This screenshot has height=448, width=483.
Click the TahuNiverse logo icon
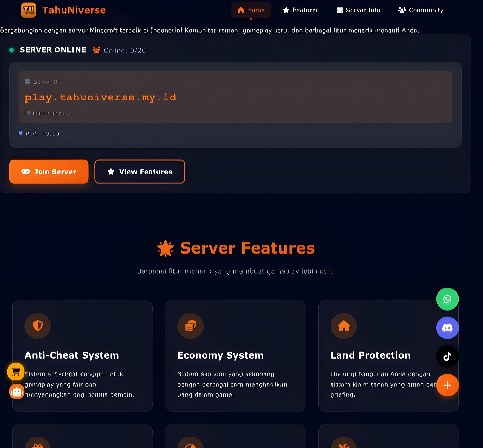point(29,10)
